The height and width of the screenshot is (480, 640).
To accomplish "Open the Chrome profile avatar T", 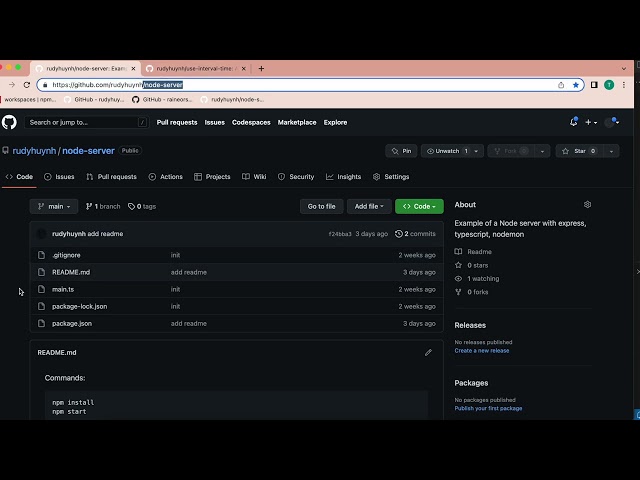I will (x=609, y=85).
